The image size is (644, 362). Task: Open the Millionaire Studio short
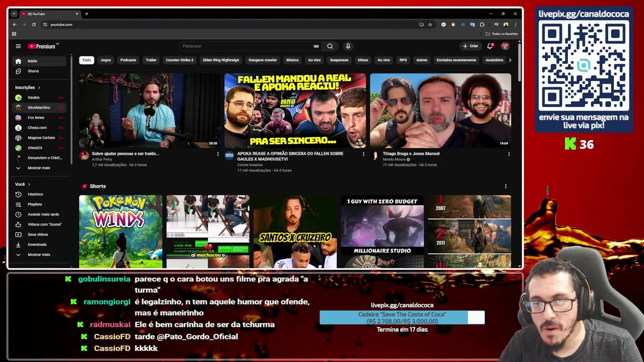tap(382, 232)
